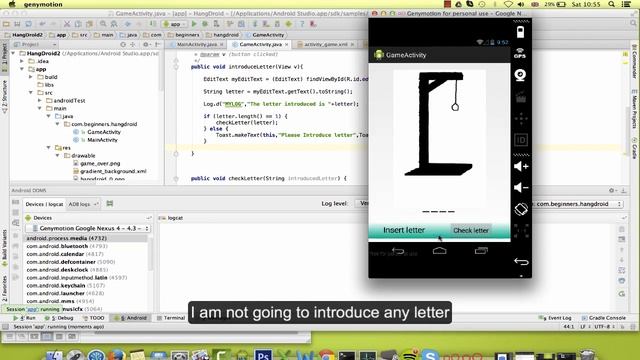Select GameActivity class in project tree
The image size is (640, 360).
point(104,132)
